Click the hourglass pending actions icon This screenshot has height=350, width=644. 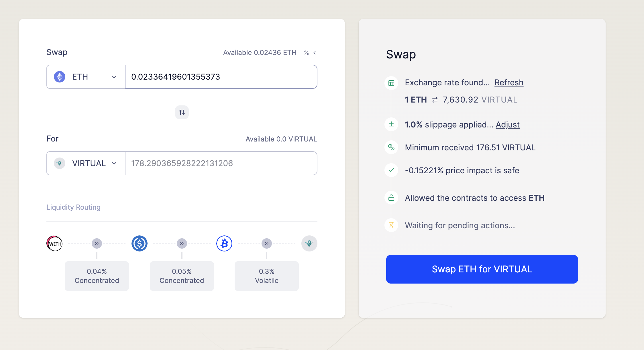391,225
